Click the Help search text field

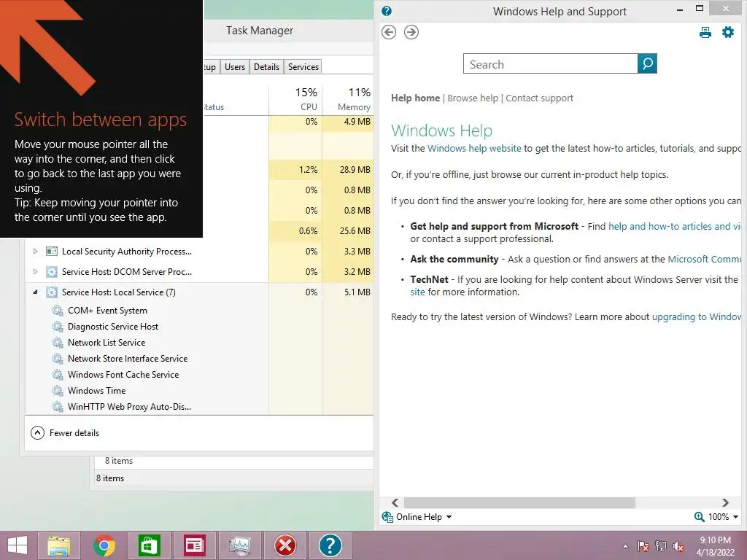(x=550, y=64)
